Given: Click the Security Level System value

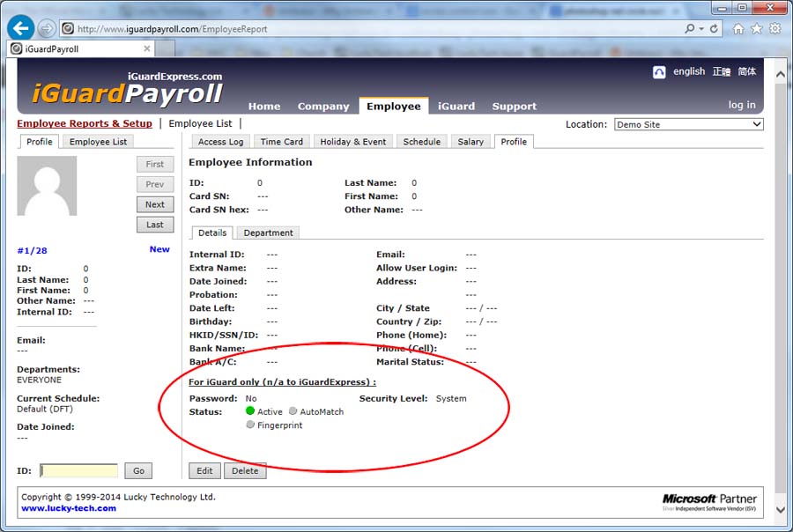Looking at the screenshot, I should (x=451, y=398).
